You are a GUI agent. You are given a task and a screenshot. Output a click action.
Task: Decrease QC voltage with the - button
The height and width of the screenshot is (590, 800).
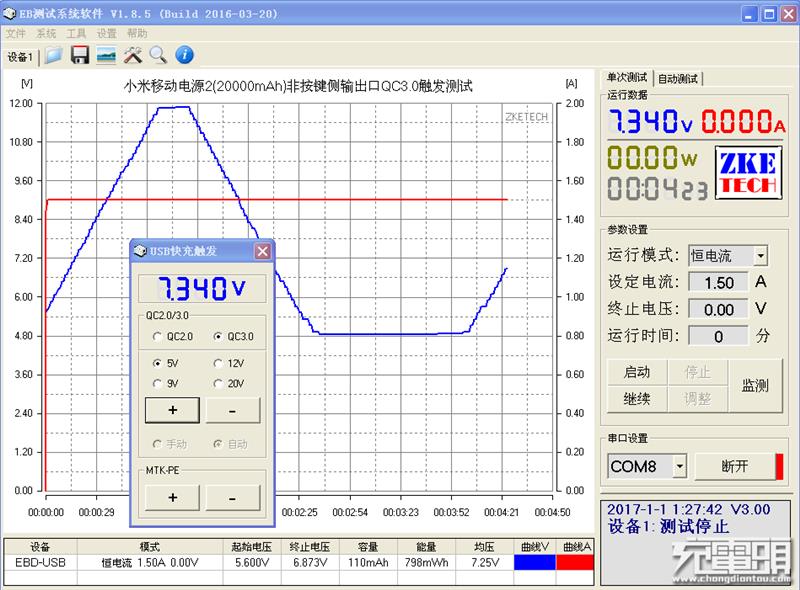pos(233,410)
